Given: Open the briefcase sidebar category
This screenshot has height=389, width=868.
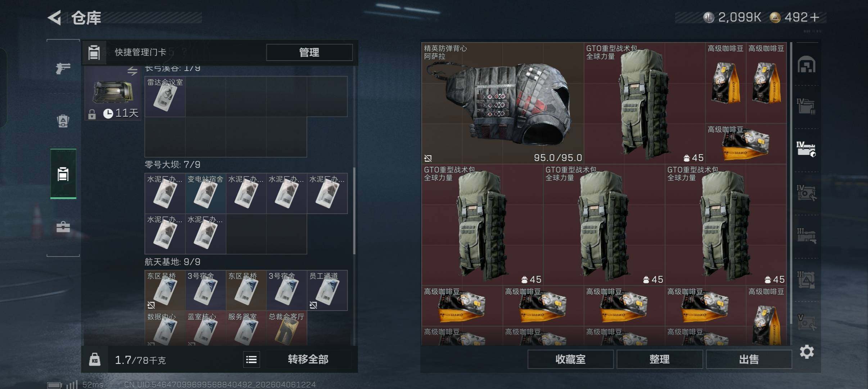Looking at the screenshot, I should click(63, 227).
